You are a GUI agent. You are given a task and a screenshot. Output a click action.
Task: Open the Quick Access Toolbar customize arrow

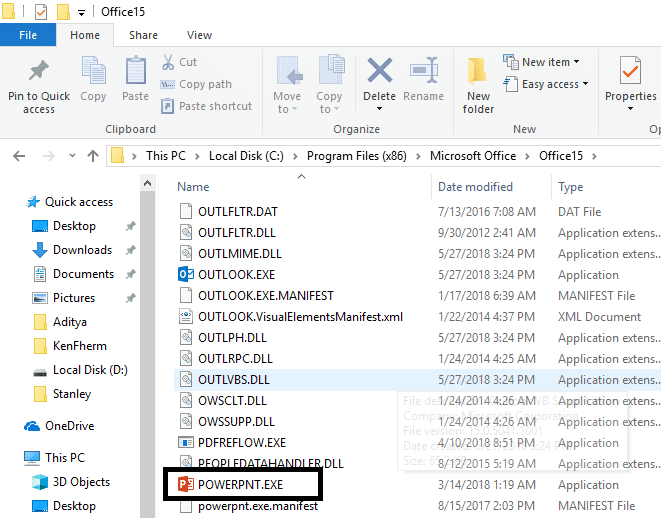pos(81,13)
